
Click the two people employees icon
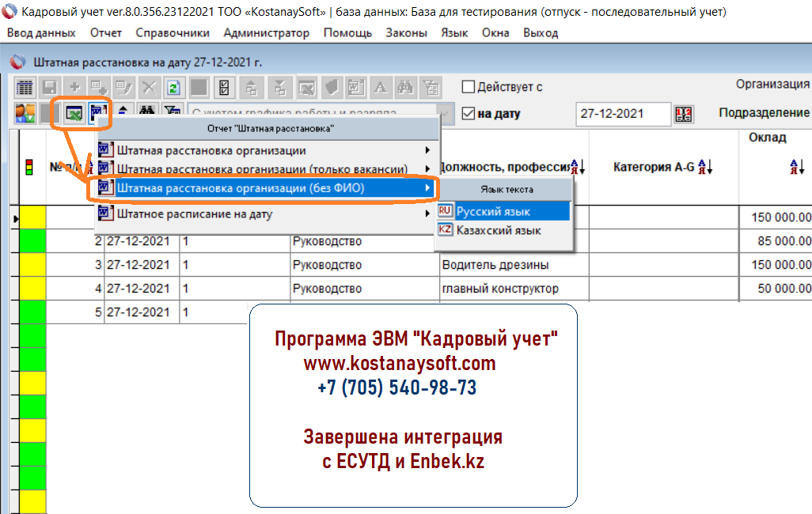click(x=25, y=113)
